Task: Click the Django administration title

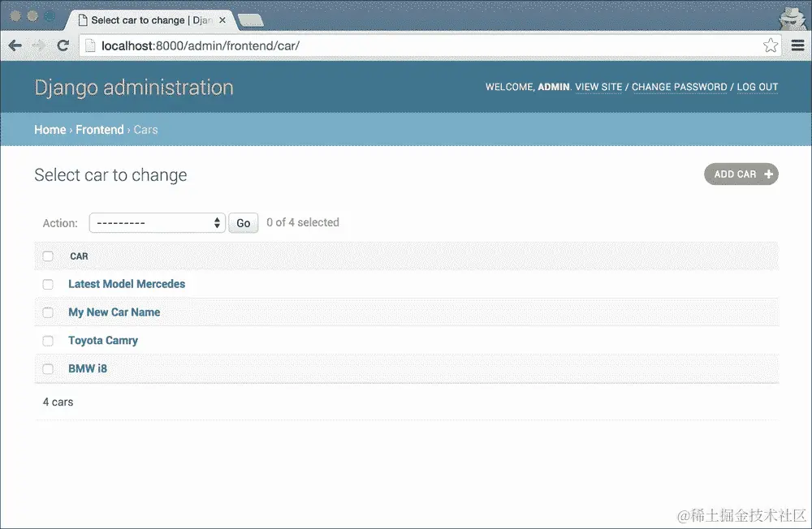Action: tap(134, 88)
